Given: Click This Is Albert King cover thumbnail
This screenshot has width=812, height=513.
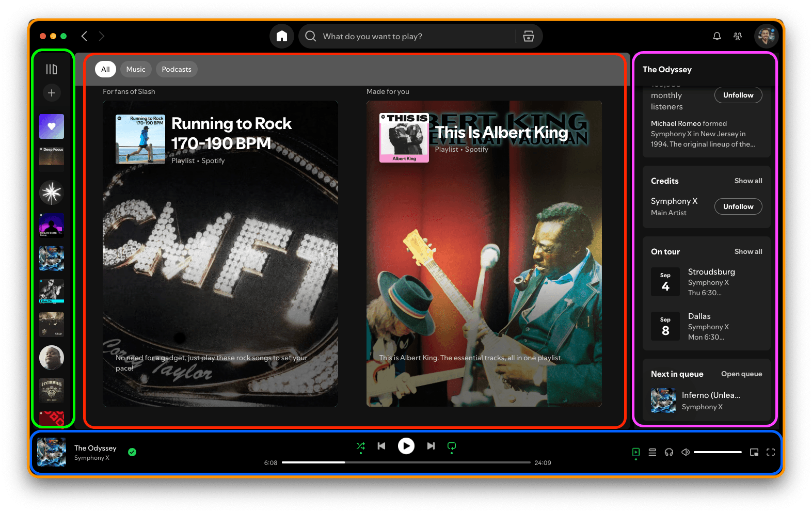Looking at the screenshot, I should click(404, 138).
